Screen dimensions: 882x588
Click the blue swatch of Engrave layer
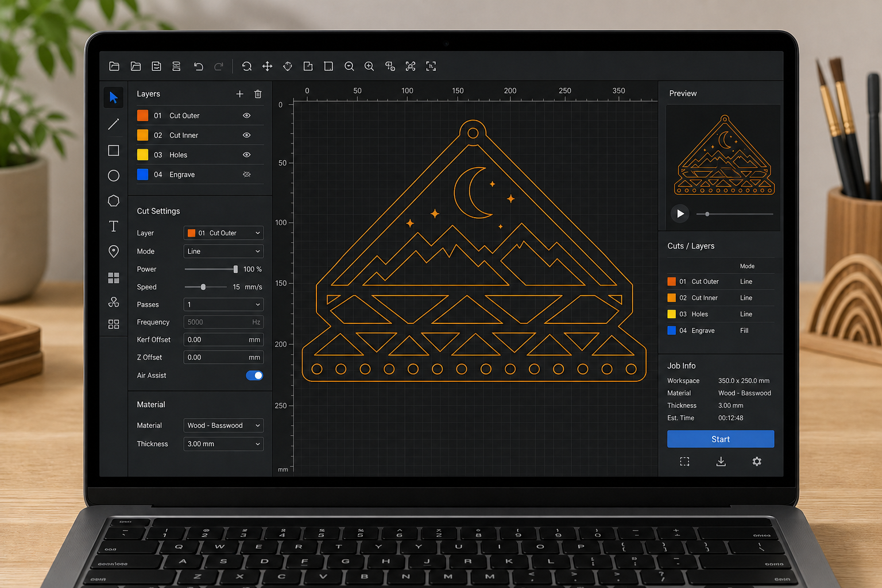click(142, 174)
